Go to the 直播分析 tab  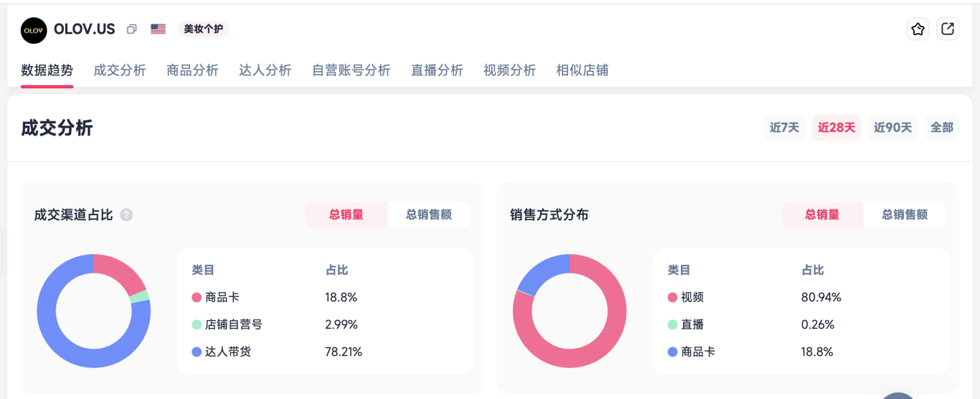tap(437, 70)
